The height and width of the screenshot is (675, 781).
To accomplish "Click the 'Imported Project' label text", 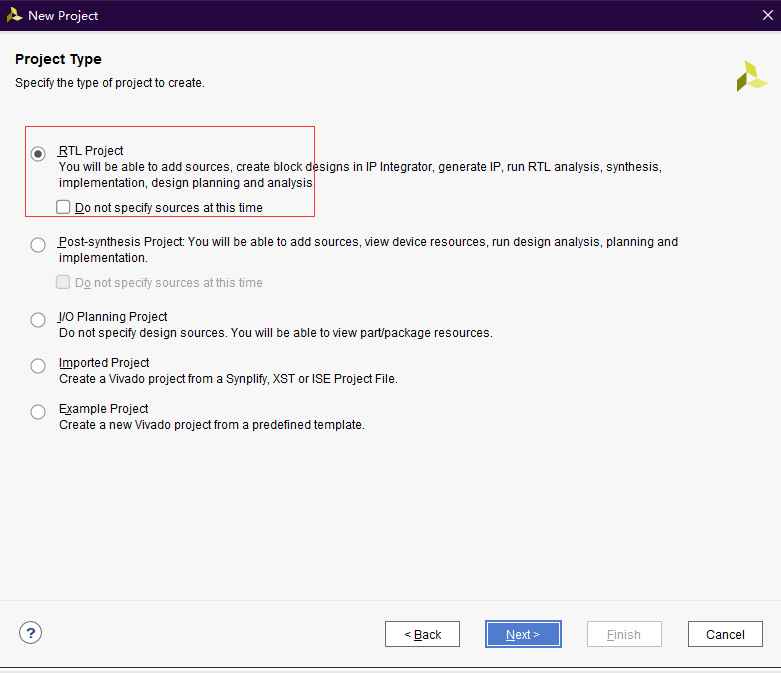I will 104,363.
